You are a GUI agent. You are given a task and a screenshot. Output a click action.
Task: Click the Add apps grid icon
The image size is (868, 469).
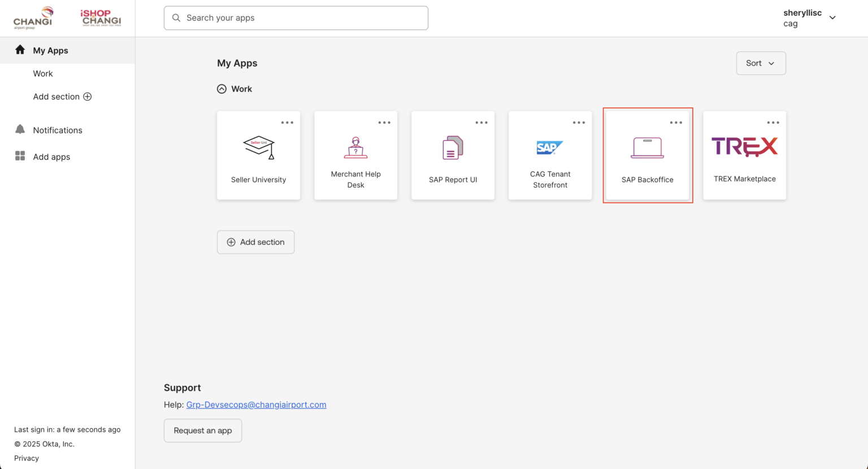[x=20, y=156]
